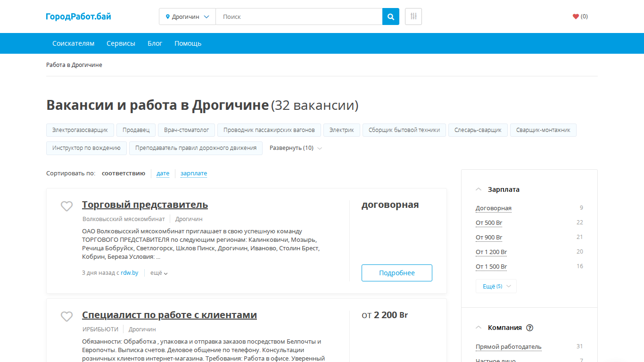Screen dimensions: 644x362
Task: Favorite the Торговый представитель vacancy
Action: tap(67, 206)
